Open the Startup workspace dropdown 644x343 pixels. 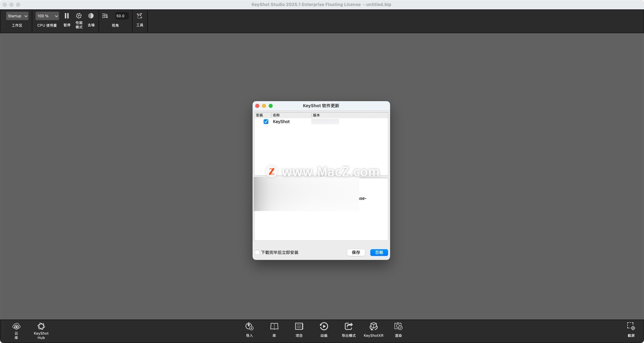(x=17, y=16)
